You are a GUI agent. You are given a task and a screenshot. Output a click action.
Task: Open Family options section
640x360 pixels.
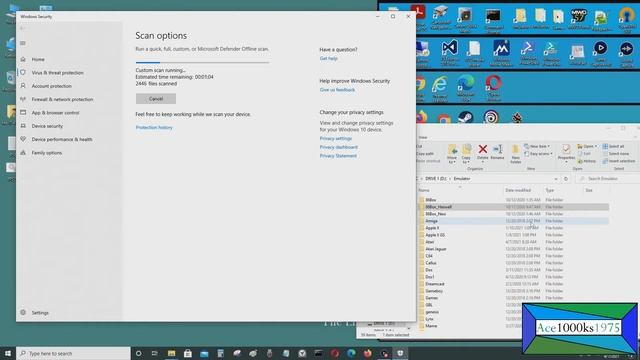(x=47, y=153)
